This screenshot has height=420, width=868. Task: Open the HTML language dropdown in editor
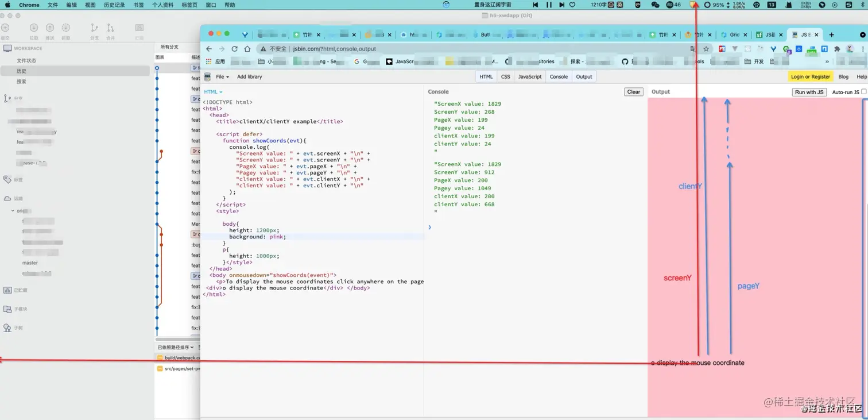coord(213,92)
